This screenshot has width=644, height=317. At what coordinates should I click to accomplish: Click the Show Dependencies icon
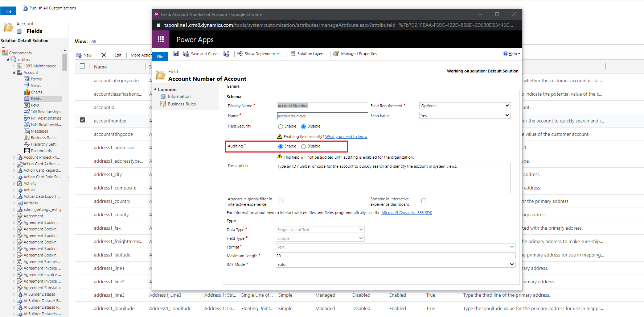point(240,54)
